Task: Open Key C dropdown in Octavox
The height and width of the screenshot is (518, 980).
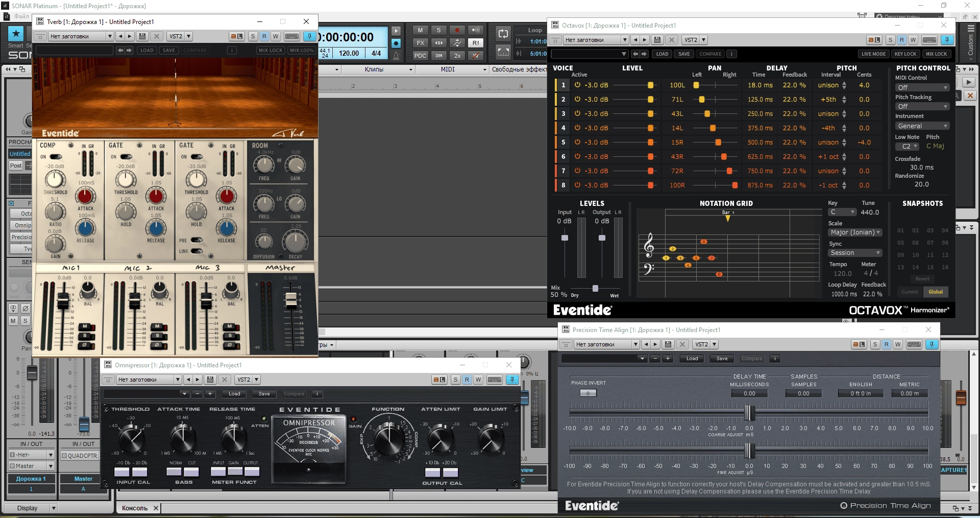Action: coord(842,212)
